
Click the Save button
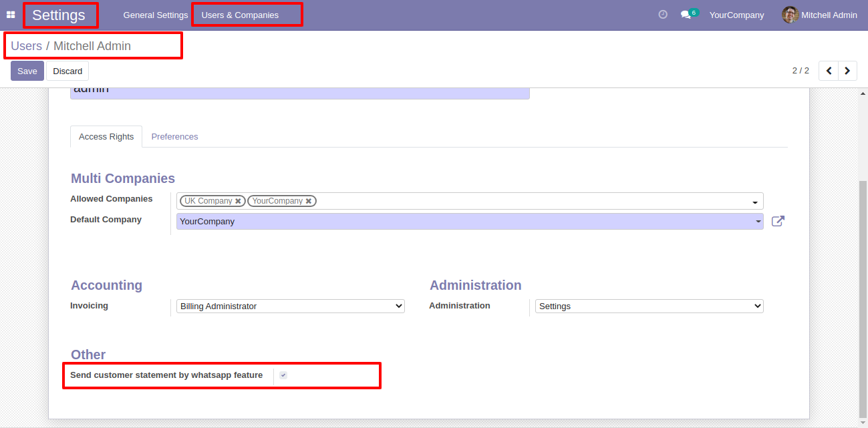pos(27,71)
